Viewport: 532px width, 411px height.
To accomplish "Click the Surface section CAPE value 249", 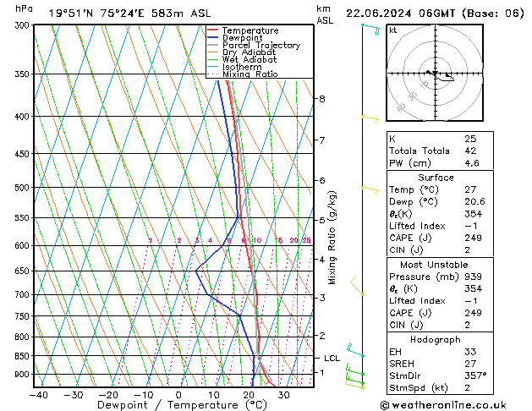I will pos(474,238).
